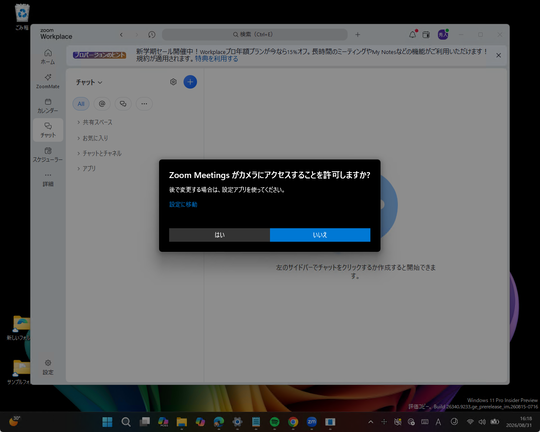The width and height of the screenshot is (540, 432).
Task: Open the history clock icon
Action: [x=152, y=34]
